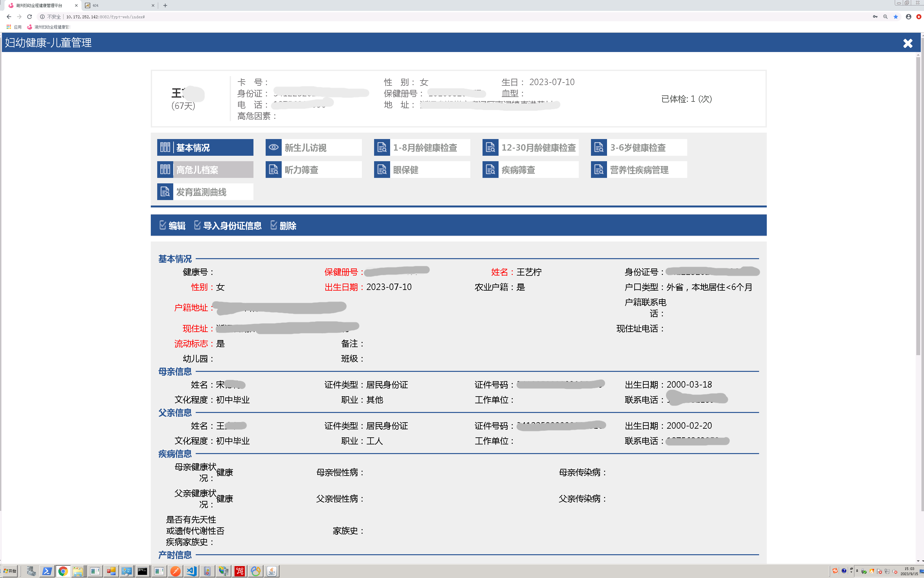Click the bookmark star icon
This screenshot has height=578, width=924.
(x=896, y=17)
